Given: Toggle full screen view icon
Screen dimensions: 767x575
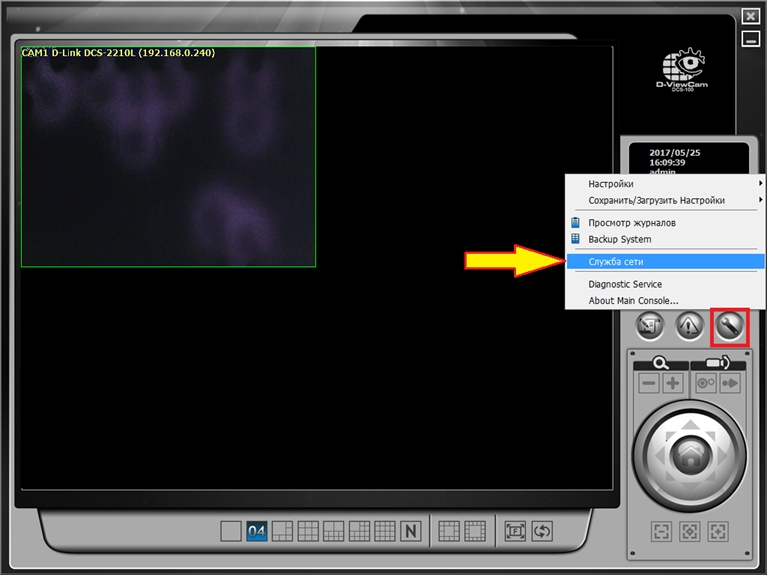Looking at the screenshot, I should click(515, 531).
